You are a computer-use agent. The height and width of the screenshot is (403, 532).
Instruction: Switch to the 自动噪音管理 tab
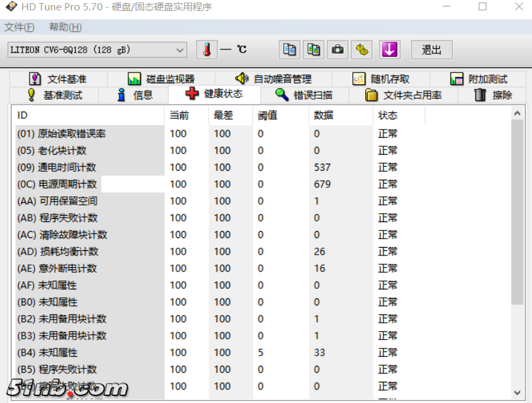click(x=273, y=79)
